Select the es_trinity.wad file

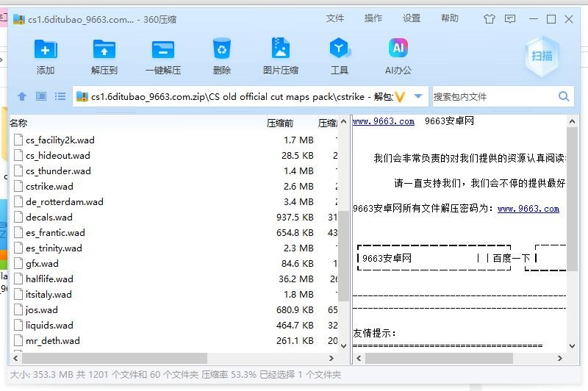[54, 248]
